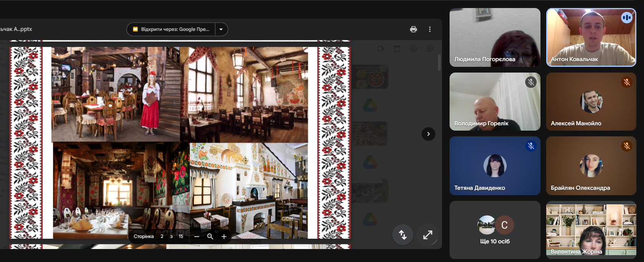Viewport: 644px width, 262px height.
Task: Click the muted mic icon on Тетяна Давиденко
Action: tap(531, 146)
